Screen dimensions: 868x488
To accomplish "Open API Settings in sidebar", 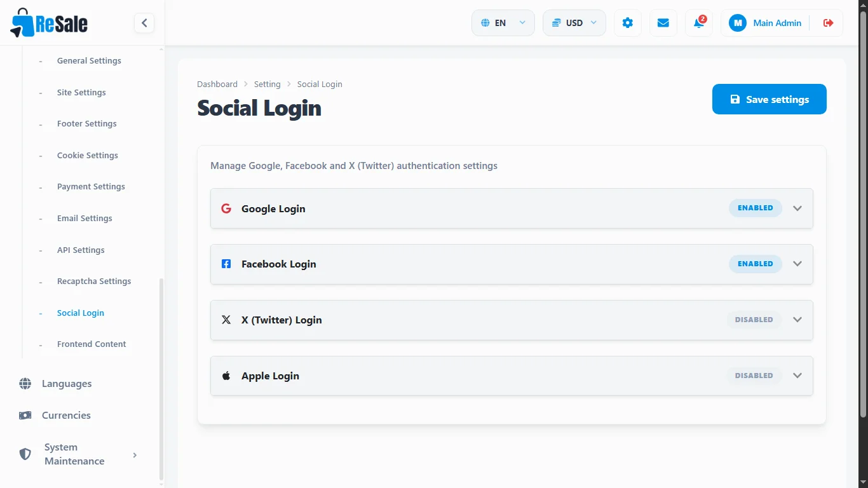I will point(81,250).
